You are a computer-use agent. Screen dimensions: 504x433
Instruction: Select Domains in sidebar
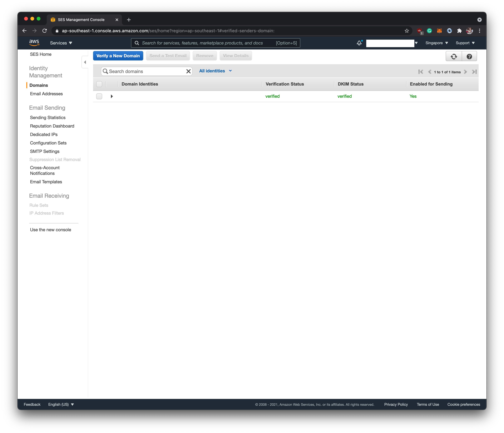(x=39, y=85)
